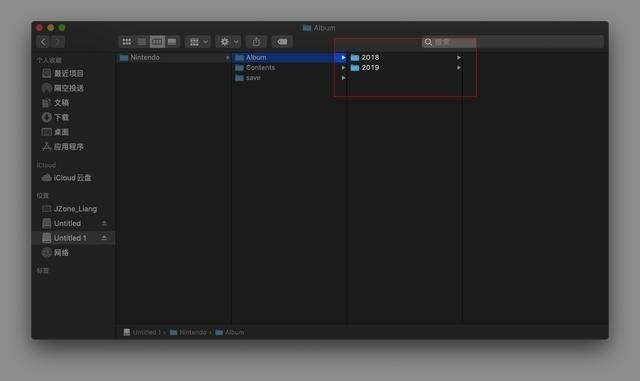Switch to list view mode
Screen dimensions: 640x381
click(x=142, y=42)
